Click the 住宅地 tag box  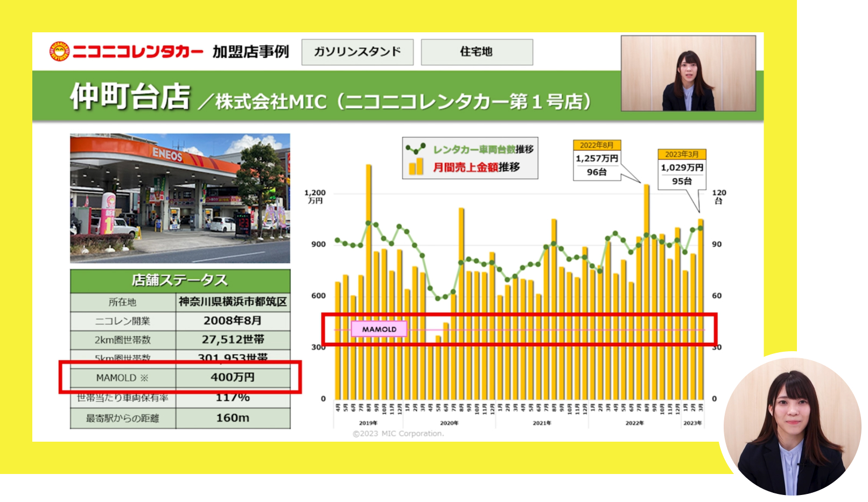click(x=477, y=52)
